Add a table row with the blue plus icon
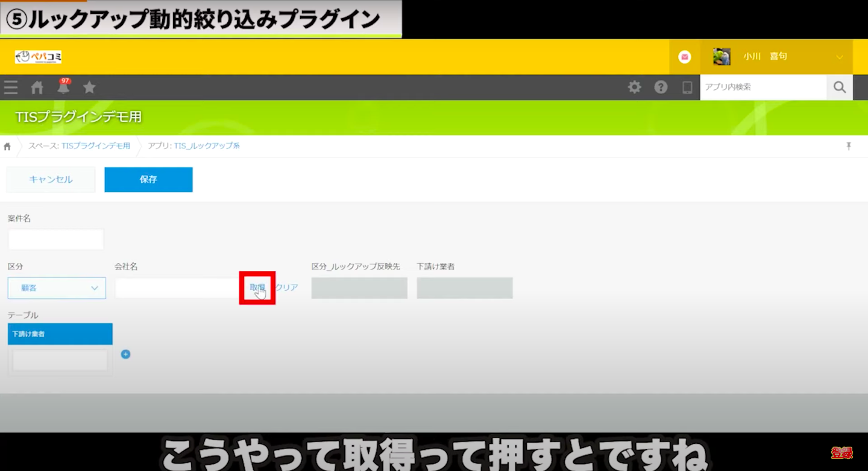 (x=125, y=354)
